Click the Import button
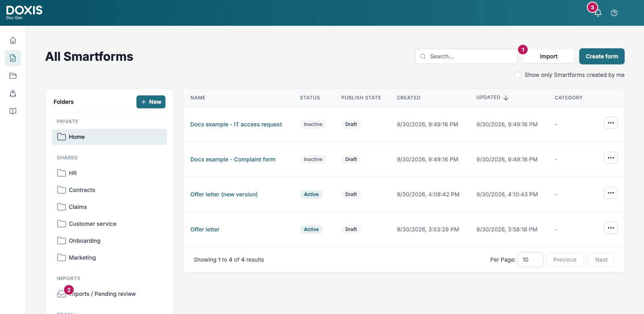This screenshot has width=644, height=314. pyautogui.click(x=549, y=56)
